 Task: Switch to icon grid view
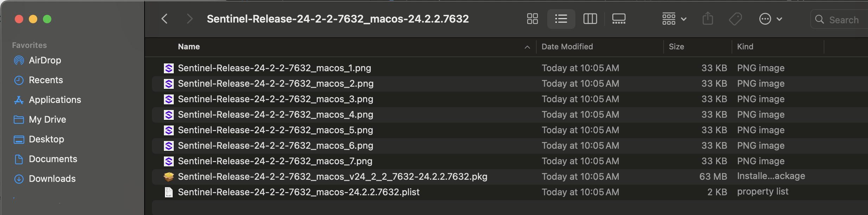pyautogui.click(x=532, y=19)
